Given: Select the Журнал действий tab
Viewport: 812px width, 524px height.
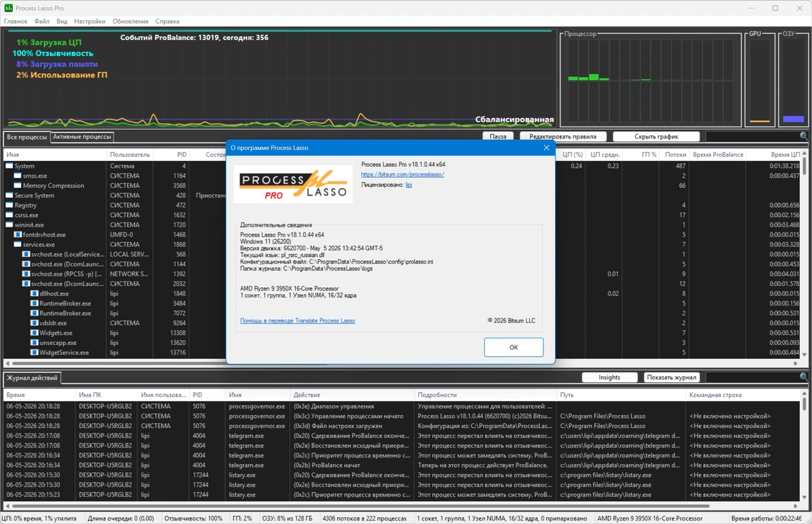Looking at the screenshot, I should [32, 378].
